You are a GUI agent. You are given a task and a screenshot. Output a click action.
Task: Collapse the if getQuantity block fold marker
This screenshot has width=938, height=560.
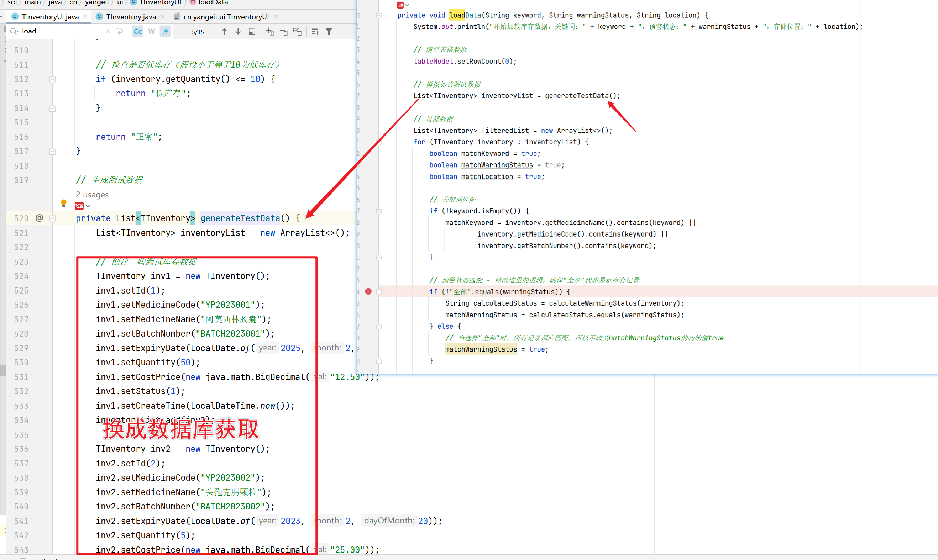click(52, 79)
